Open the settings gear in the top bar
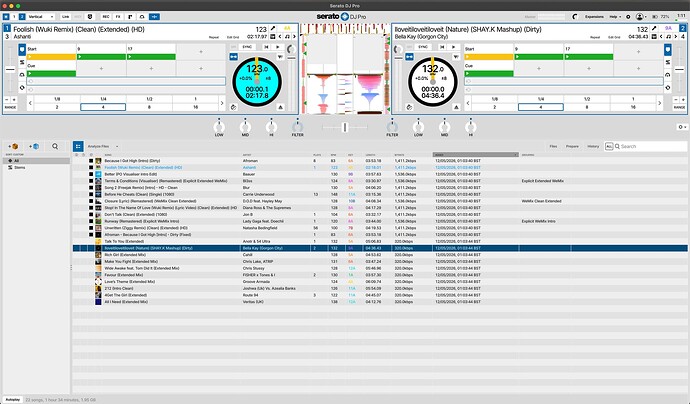Viewport: 690px width, 404px height. [x=628, y=17]
